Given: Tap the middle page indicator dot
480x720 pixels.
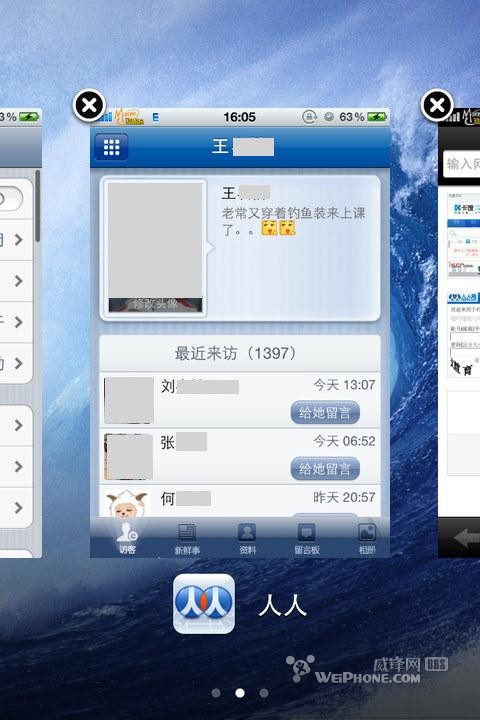Looking at the screenshot, I should tap(240, 692).
